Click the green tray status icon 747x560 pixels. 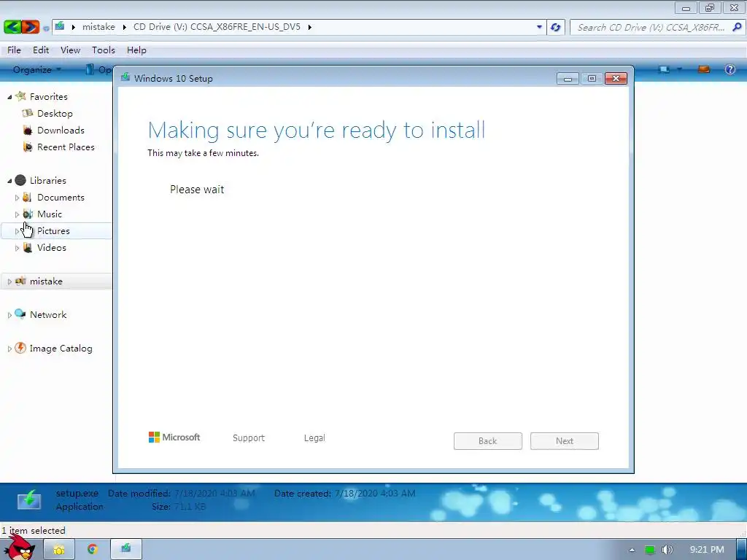click(x=649, y=550)
